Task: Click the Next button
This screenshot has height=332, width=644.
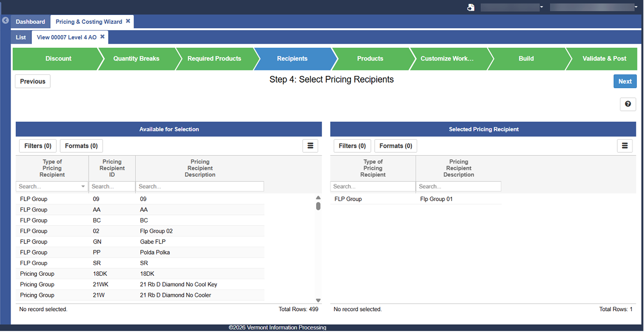Action: [x=625, y=81]
